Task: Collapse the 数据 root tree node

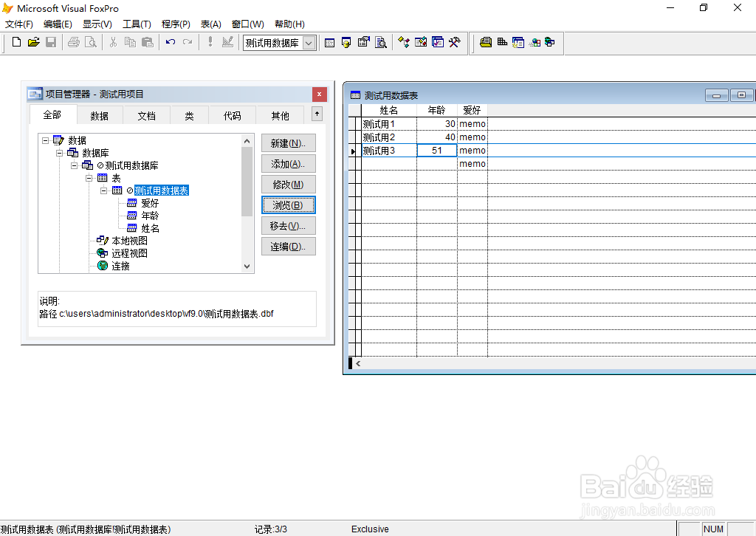Action: click(45, 141)
